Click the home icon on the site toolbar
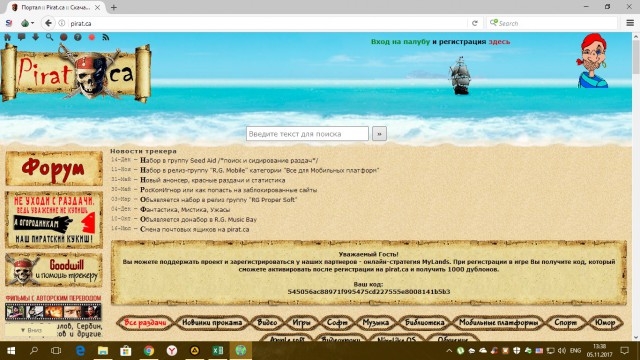The height and width of the screenshot is (360, 640). pos(7,37)
